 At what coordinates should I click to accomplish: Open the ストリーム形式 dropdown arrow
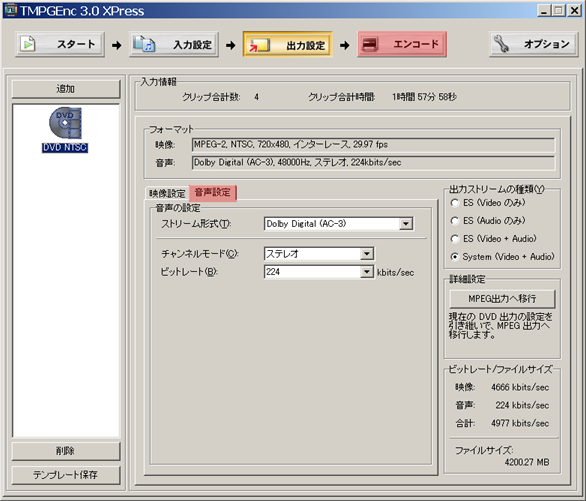[405, 224]
